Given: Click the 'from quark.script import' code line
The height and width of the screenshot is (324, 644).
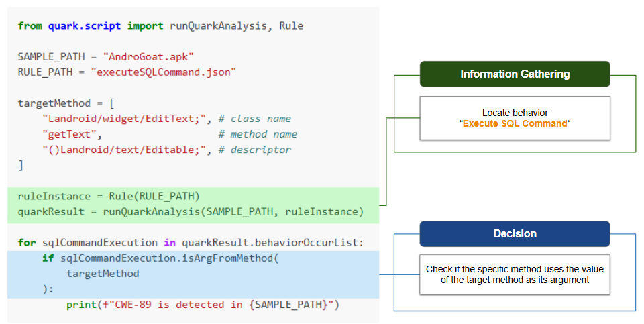Looking at the screenshot, I should tap(160, 26).
